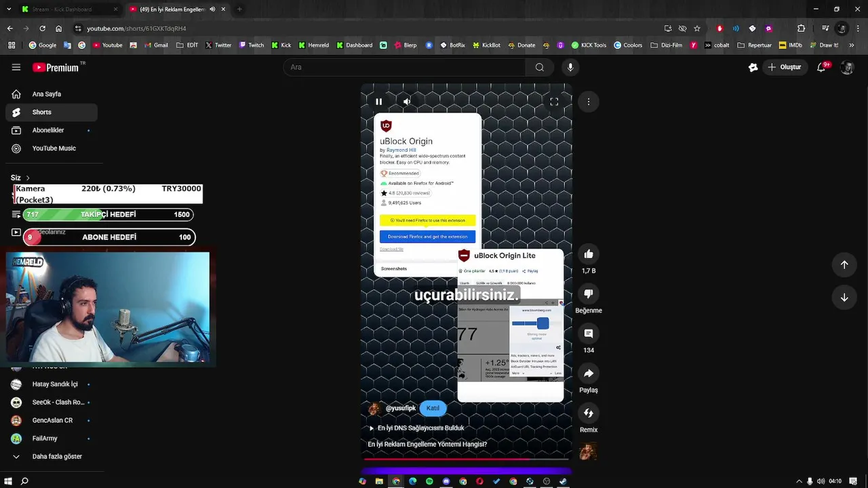
Task: Enter fullscreen on the Shorts player
Action: [554, 102]
